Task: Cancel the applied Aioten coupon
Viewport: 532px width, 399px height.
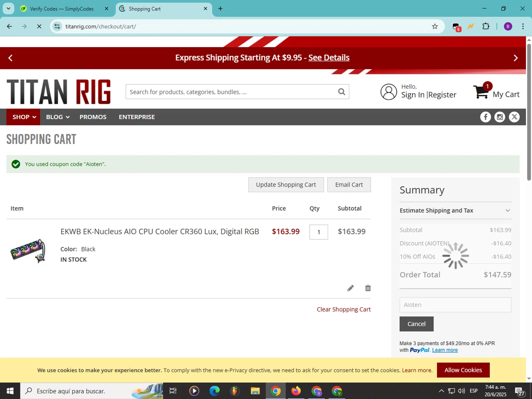Action: 416,324
